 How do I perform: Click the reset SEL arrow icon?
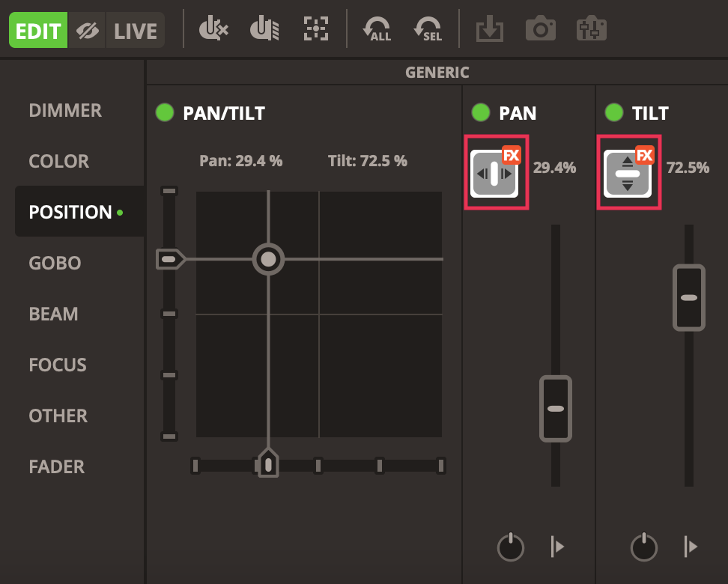[427, 29]
